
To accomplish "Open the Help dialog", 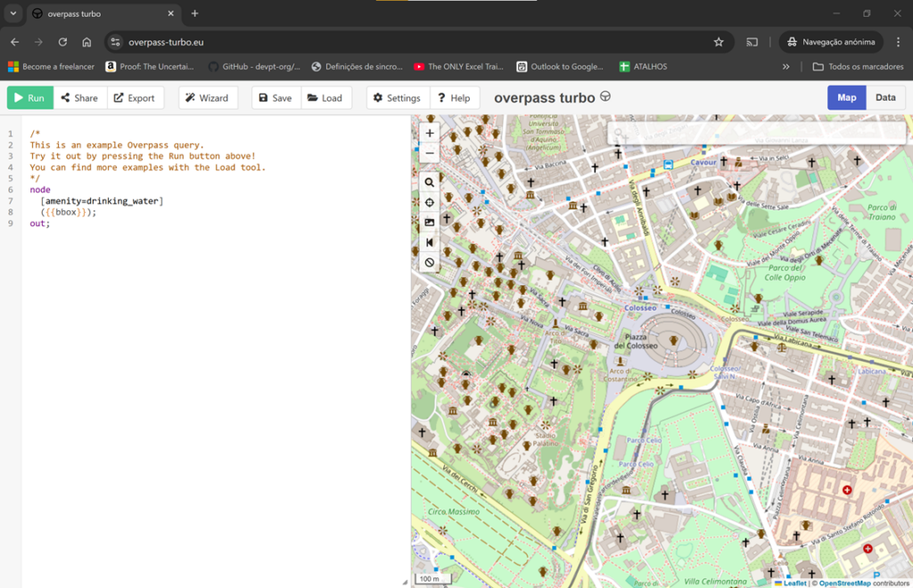I will click(x=454, y=98).
